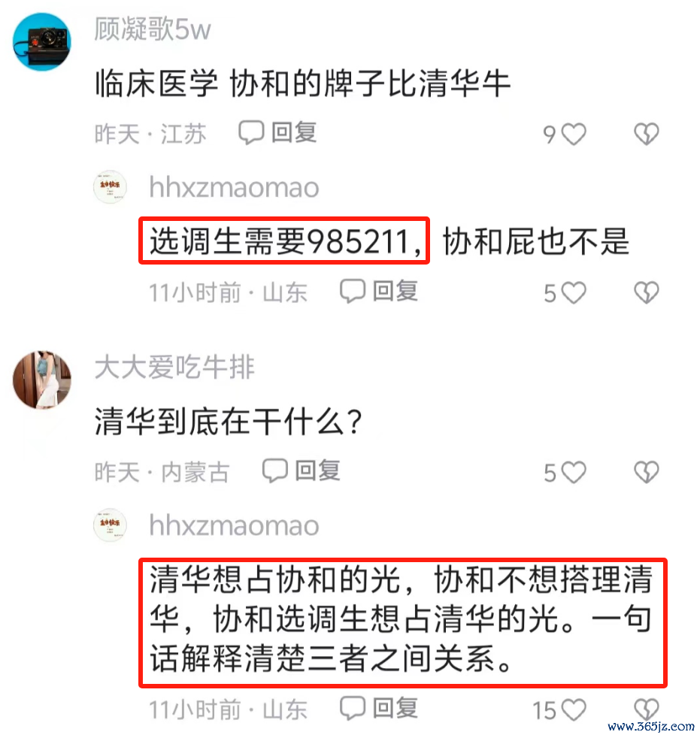Open second hhxzmaomao avatar near bottom
Screen dimensions: 700x738
tap(111, 525)
